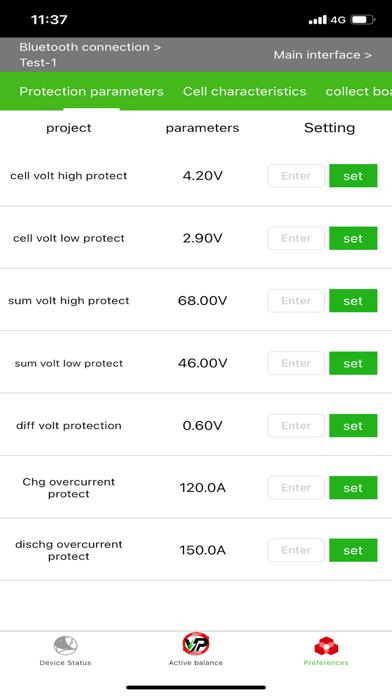This screenshot has height=696, width=392.
Task: Open Bluetooth connection Test-1 link
Action: pos(90,55)
